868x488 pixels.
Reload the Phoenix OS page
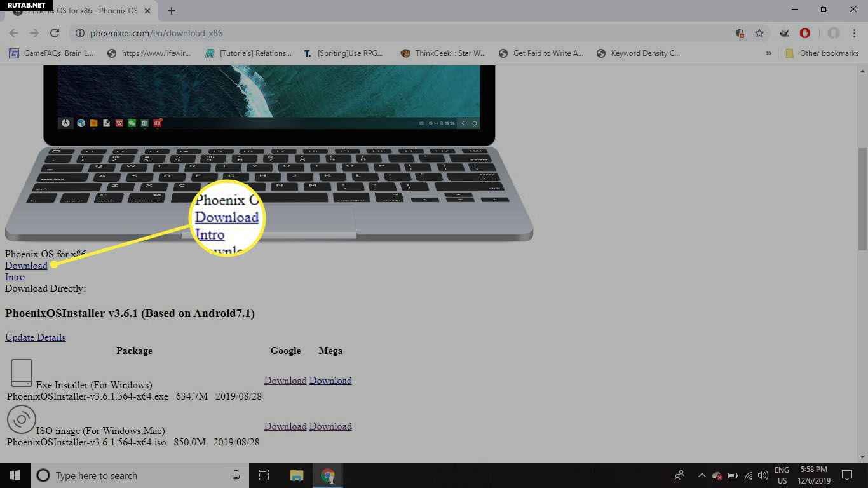pos(55,33)
